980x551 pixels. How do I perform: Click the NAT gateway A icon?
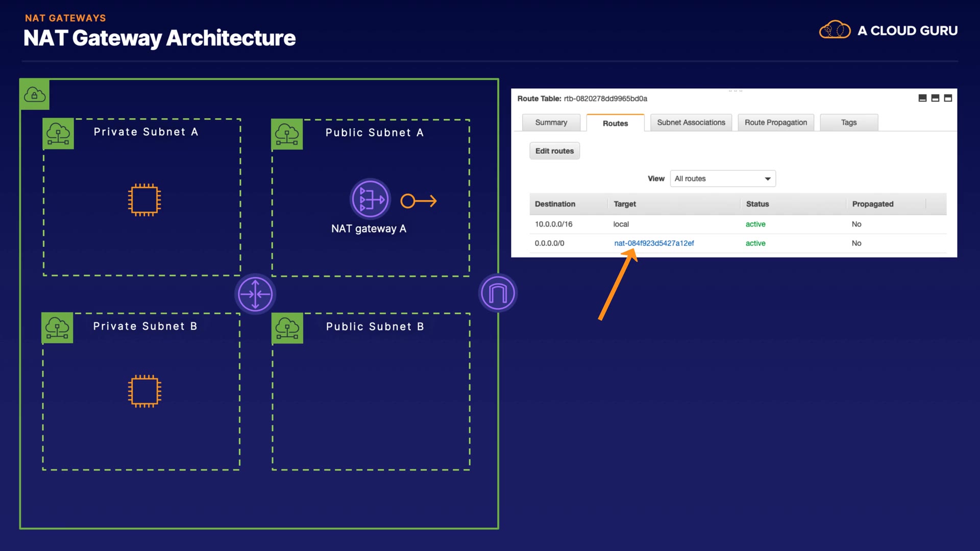coord(370,199)
